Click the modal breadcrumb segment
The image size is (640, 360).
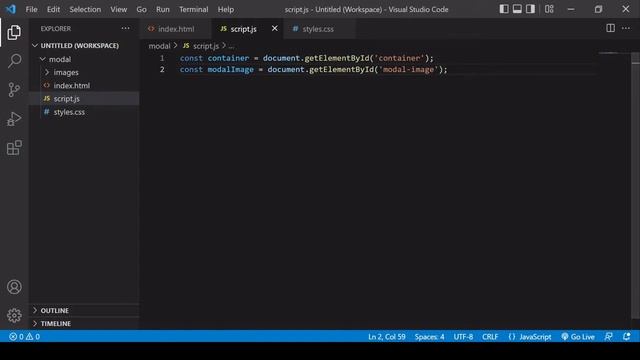159,46
